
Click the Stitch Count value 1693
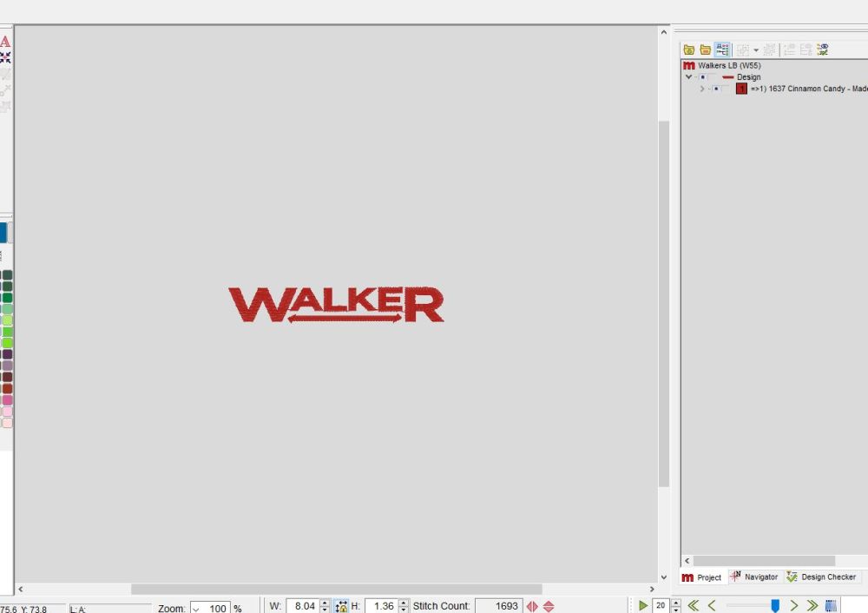click(499, 606)
